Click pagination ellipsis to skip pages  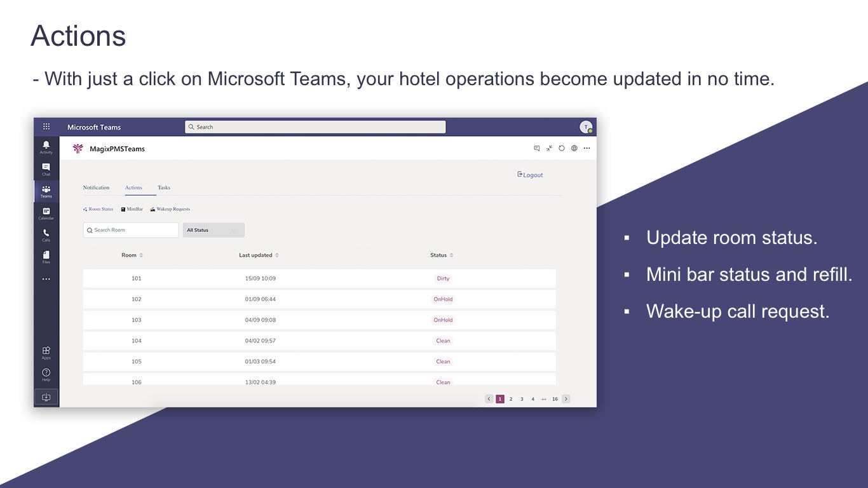pos(544,399)
